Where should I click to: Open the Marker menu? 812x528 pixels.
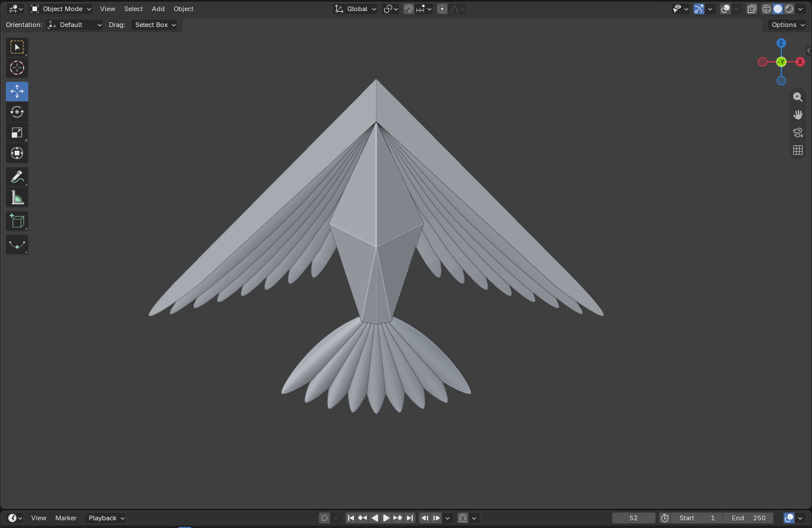[x=66, y=518]
